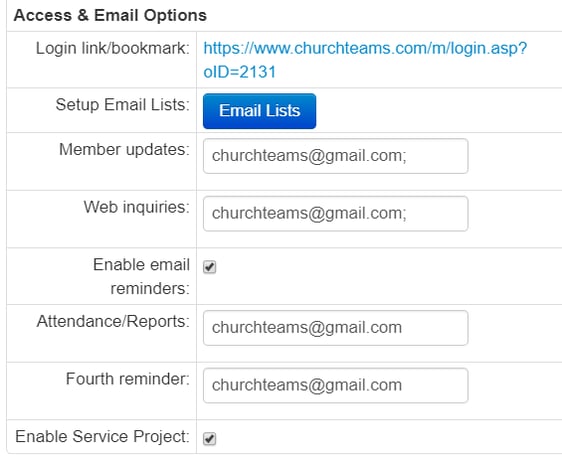Toggle the Enable email reminders checkbox

pyautogui.click(x=210, y=267)
